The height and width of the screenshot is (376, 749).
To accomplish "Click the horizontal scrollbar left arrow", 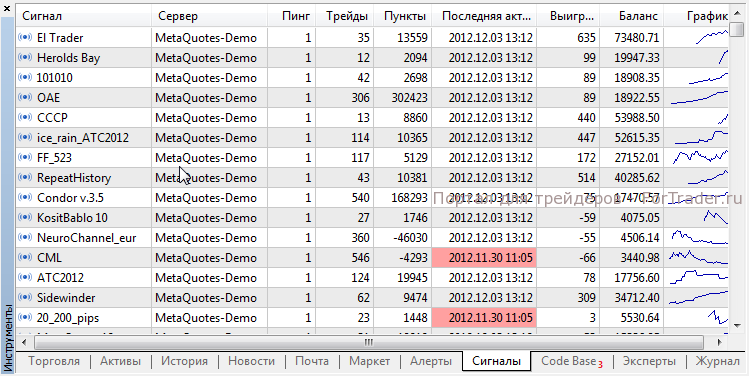I will click(x=24, y=342).
